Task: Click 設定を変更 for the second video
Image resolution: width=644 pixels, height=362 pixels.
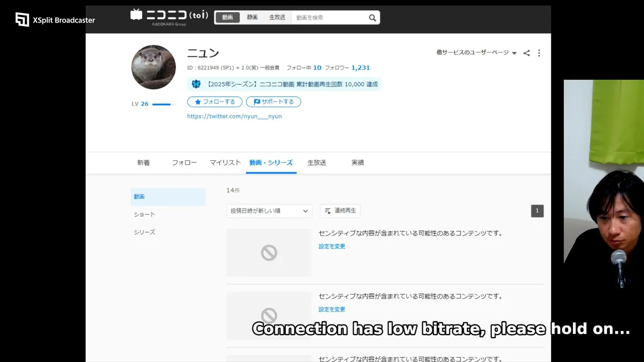Action: coord(332,310)
